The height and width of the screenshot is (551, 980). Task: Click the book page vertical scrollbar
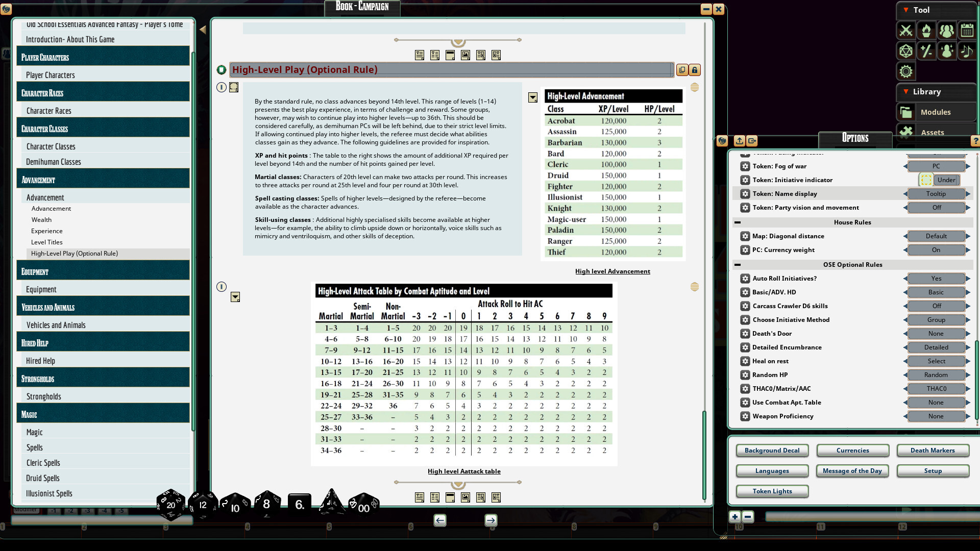[704, 455]
